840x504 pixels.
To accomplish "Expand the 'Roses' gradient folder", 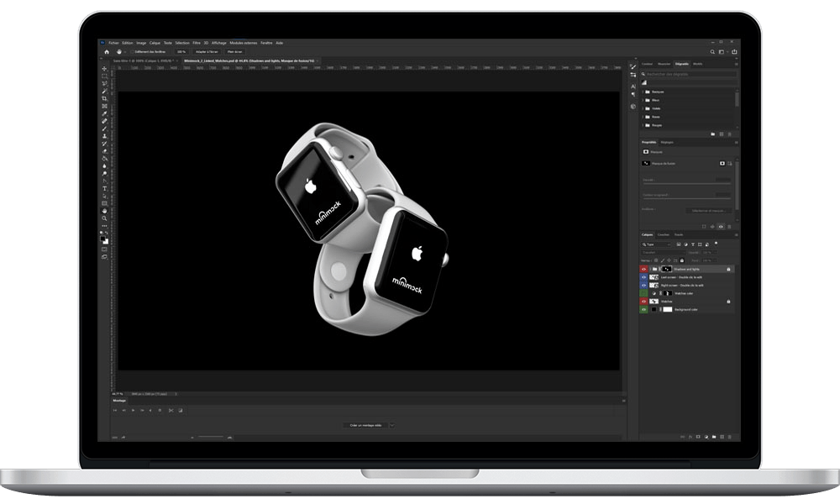I will (x=643, y=117).
